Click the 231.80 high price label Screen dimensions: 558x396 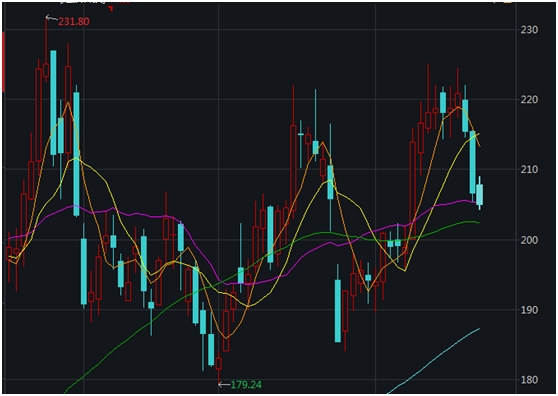(x=74, y=22)
